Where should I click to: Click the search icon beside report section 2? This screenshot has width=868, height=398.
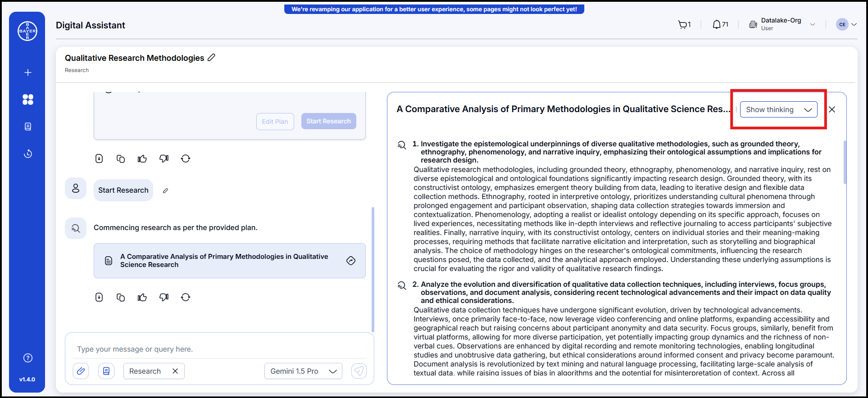[x=402, y=285]
